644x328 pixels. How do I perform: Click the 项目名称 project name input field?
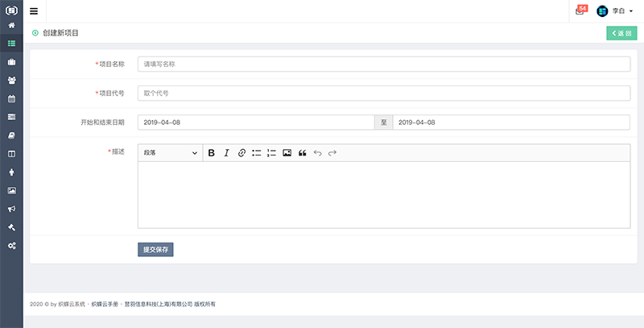coord(383,64)
